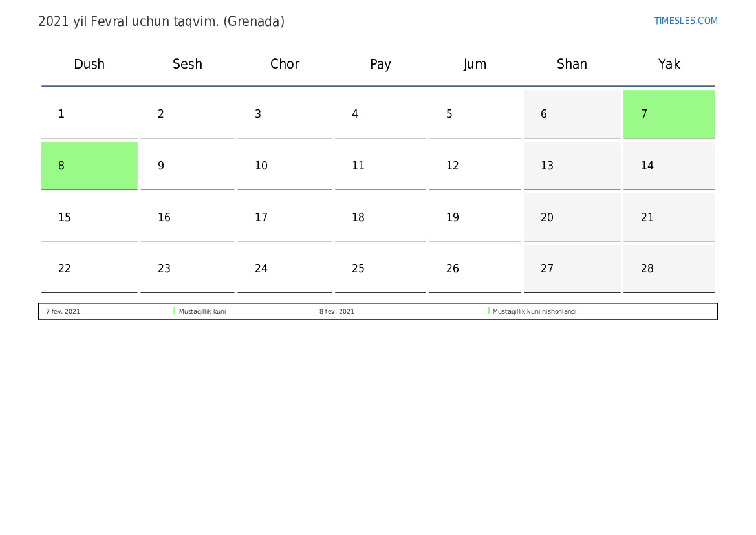Click day 17 in the calendar
Image resolution: width=756 pixels, height=535 pixels.
click(x=285, y=217)
